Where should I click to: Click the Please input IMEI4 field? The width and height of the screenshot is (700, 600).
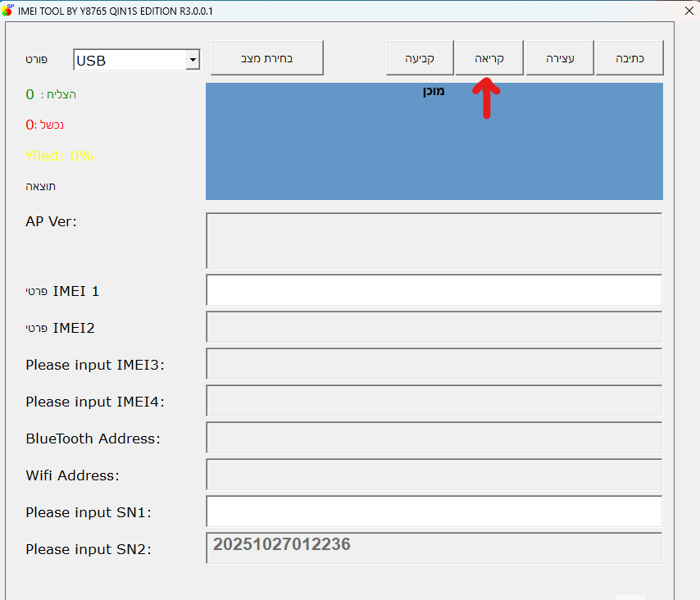point(434,400)
